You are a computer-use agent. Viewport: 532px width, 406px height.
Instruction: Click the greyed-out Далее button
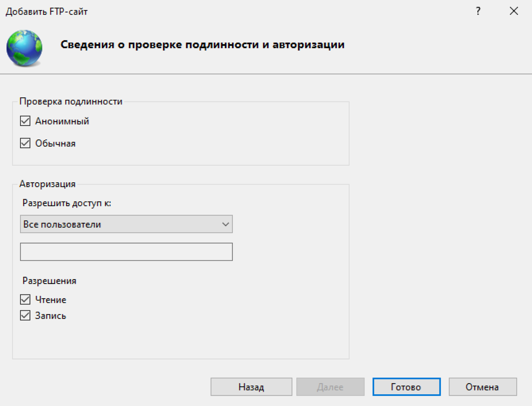[330, 387]
